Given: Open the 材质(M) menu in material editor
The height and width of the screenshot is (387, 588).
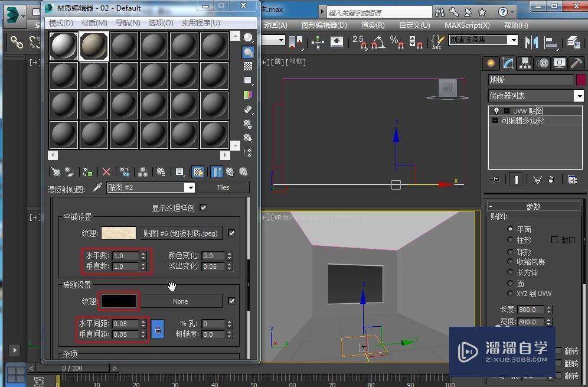Looking at the screenshot, I should click(x=94, y=22).
